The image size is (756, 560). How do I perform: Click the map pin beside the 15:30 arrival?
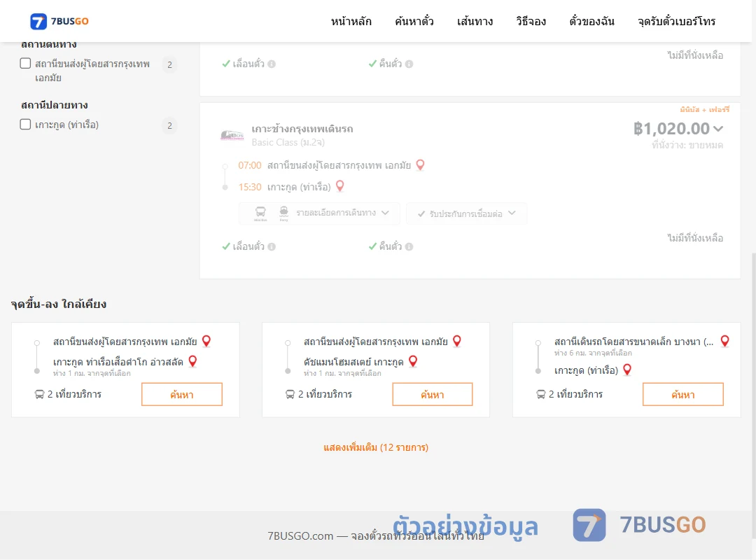pos(340,186)
